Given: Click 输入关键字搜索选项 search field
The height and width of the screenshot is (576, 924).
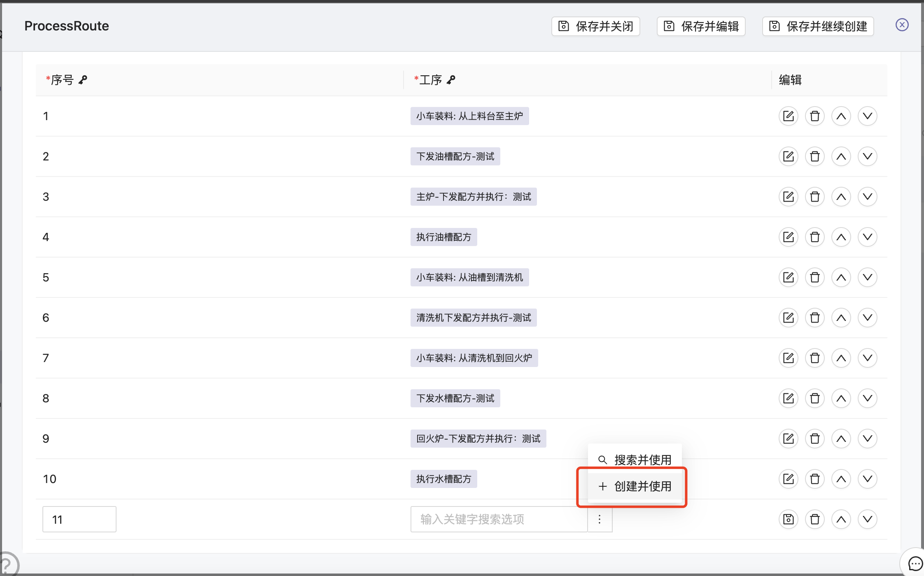Looking at the screenshot, I should pos(498,519).
